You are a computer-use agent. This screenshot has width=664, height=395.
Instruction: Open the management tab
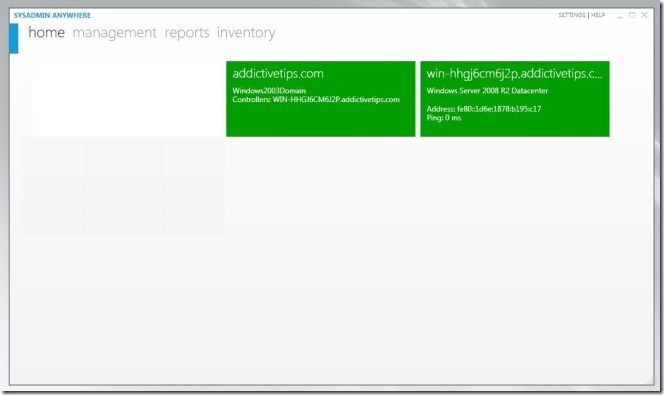[114, 33]
